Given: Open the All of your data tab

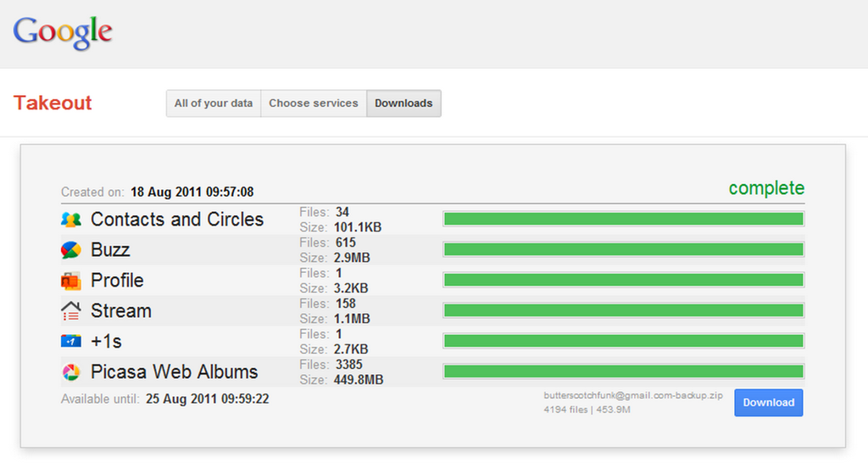Looking at the screenshot, I should click(214, 103).
